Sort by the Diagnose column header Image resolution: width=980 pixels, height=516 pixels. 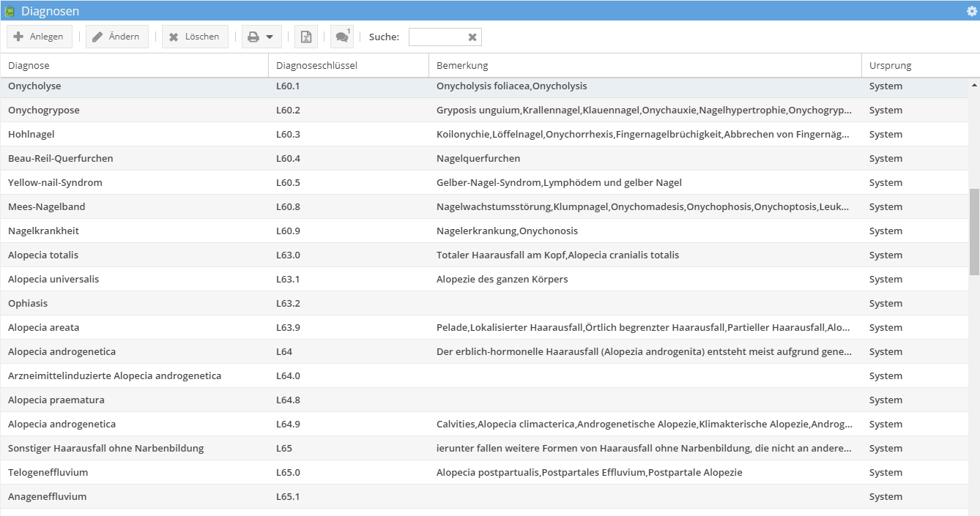click(x=28, y=64)
